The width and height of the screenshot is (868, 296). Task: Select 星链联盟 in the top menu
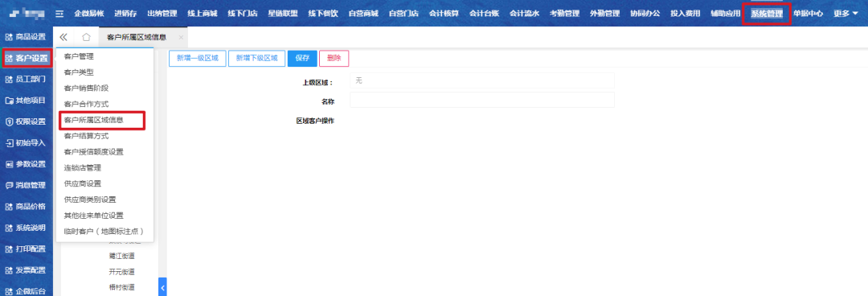(282, 14)
